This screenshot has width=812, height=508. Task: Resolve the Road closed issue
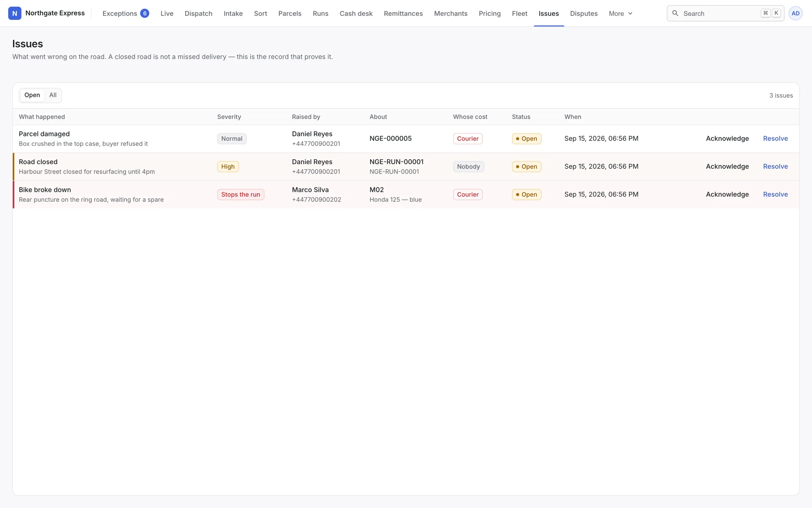(775, 167)
